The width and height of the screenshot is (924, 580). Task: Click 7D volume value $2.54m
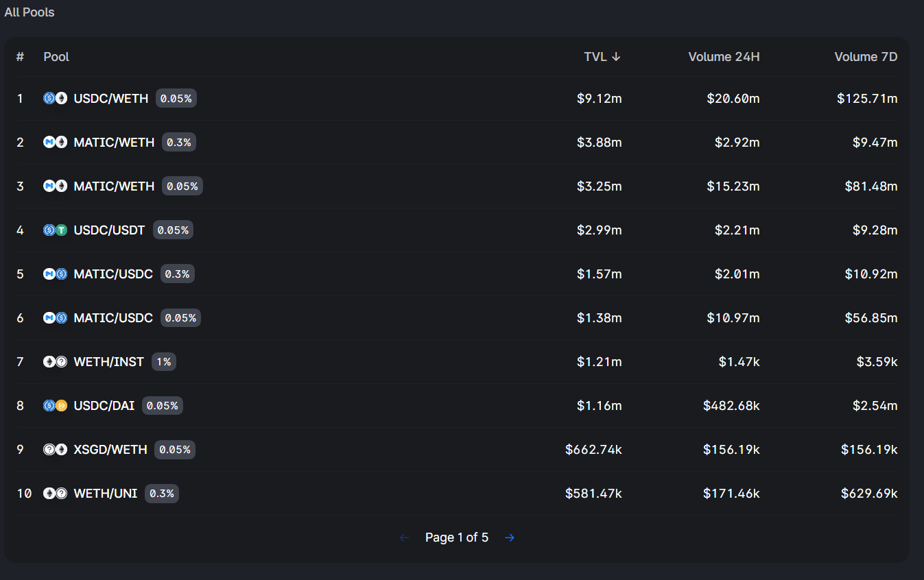pyautogui.click(x=875, y=405)
